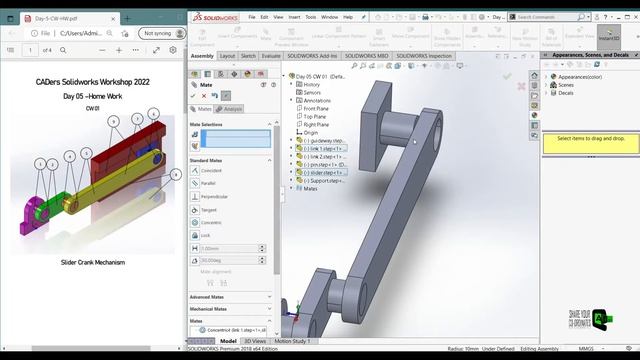Open the FeatureManager design tree tab
Screen dimensions: 640x360
pyautogui.click(x=195, y=74)
